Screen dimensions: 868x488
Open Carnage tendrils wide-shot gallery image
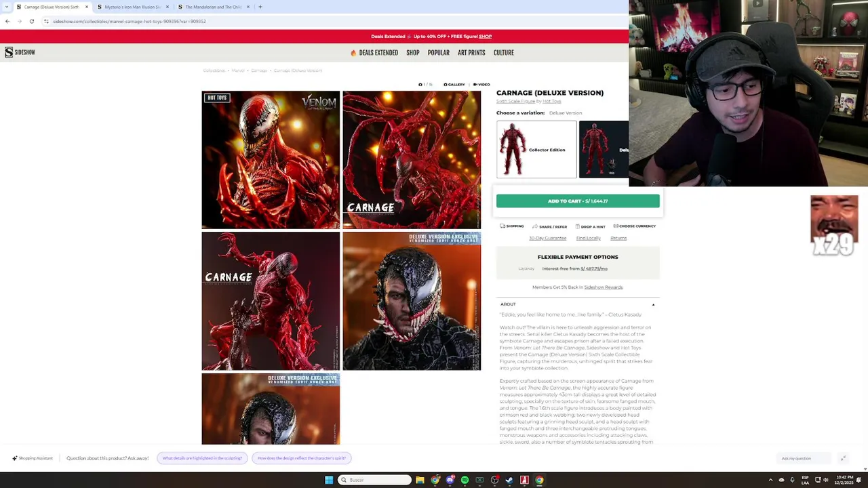pyautogui.click(x=412, y=160)
